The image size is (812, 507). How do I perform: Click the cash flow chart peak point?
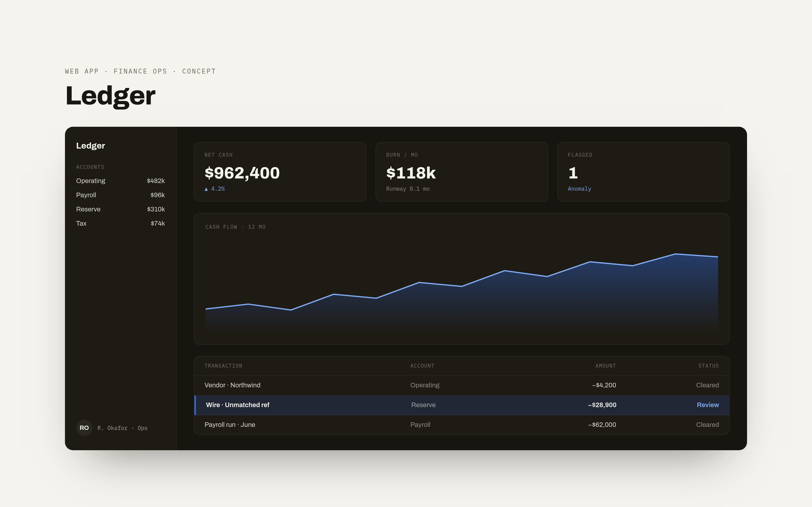click(x=675, y=254)
